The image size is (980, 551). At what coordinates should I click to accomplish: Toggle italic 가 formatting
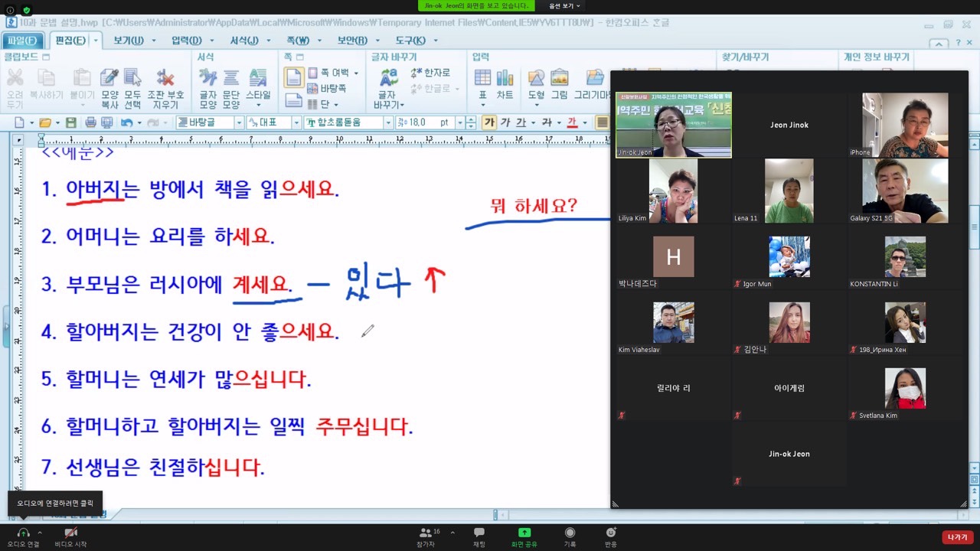point(505,122)
